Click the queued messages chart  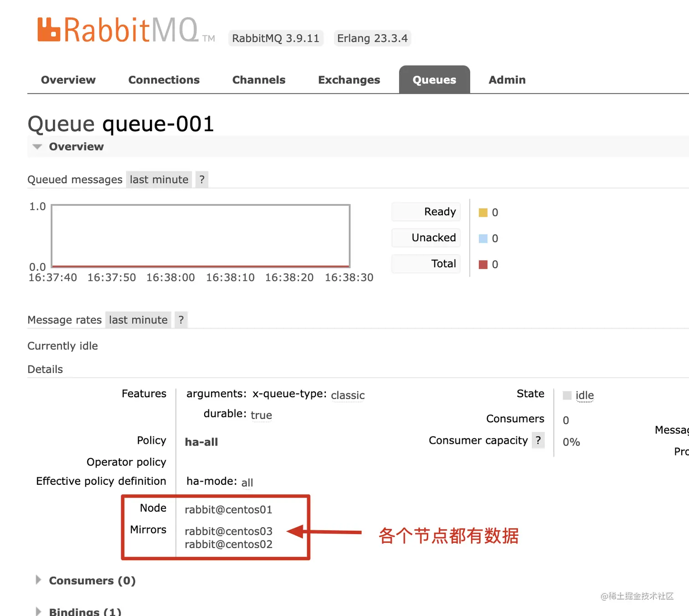[x=201, y=236]
